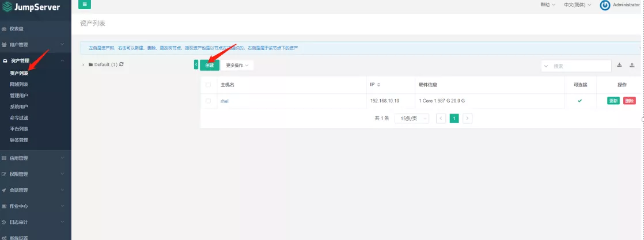This screenshot has width=644, height=240.
Task: Go to next page arrow
Action: coord(468,118)
